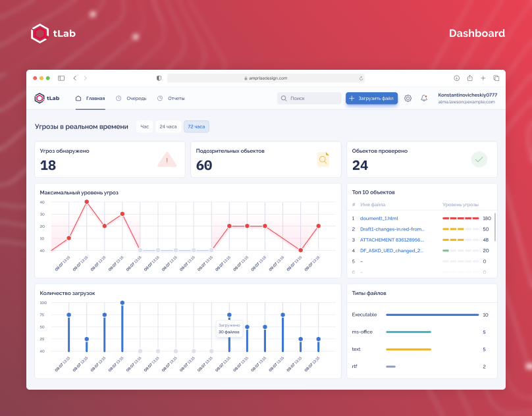Select the 'Час' time range
The width and height of the screenshot is (532, 416).
(145, 126)
